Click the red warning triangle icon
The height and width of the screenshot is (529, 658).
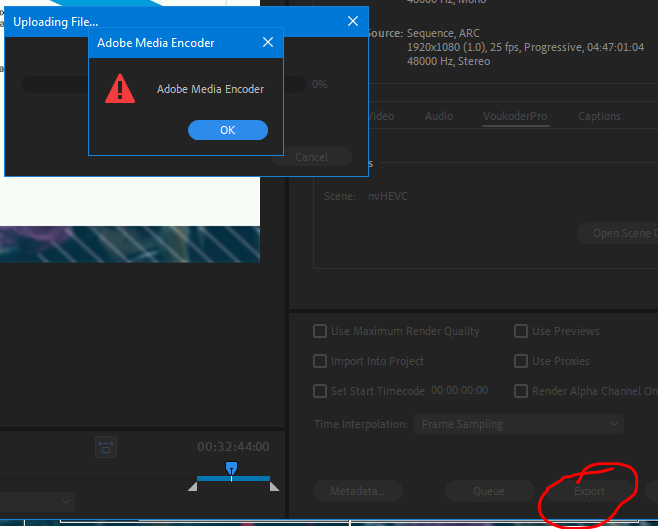coord(120,89)
